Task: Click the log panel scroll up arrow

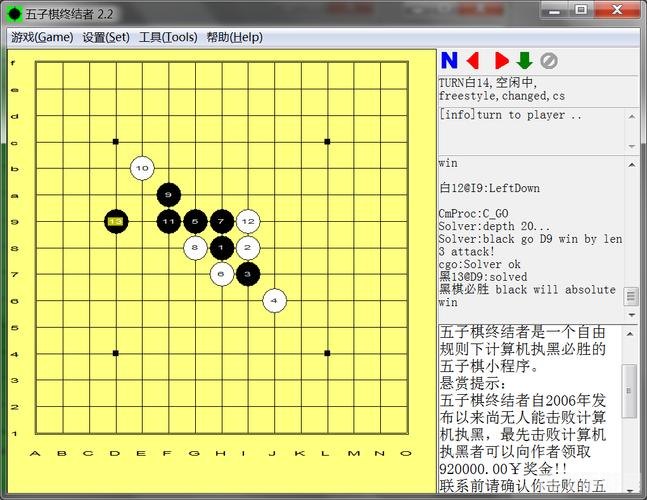Action: [x=632, y=165]
